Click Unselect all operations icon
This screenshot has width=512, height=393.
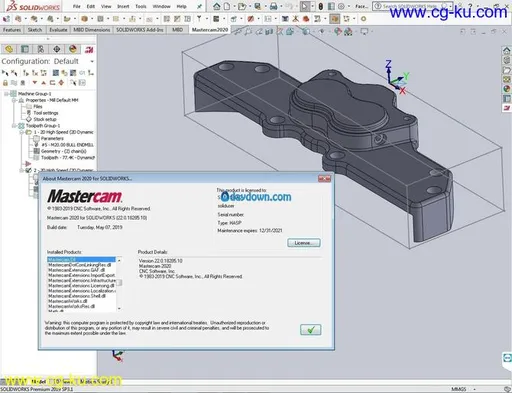(14, 73)
